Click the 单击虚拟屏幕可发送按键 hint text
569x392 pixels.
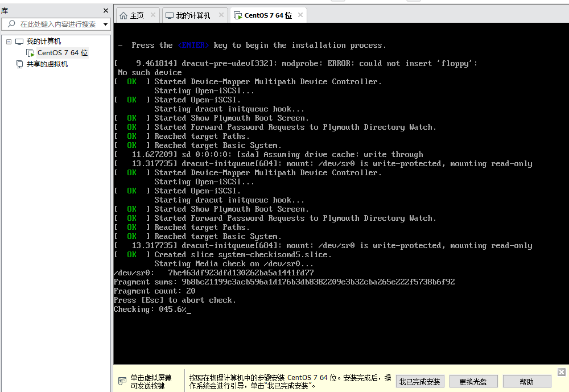click(x=151, y=381)
